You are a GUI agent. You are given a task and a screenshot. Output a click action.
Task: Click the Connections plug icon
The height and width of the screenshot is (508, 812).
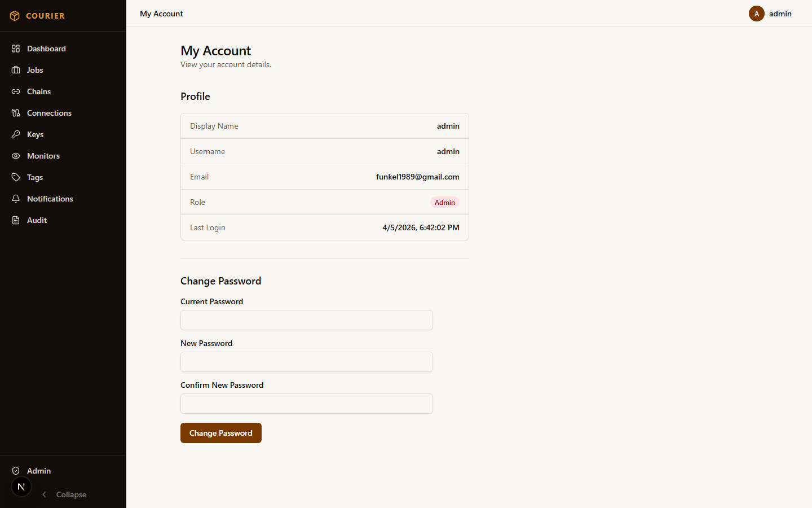[16, 113]
